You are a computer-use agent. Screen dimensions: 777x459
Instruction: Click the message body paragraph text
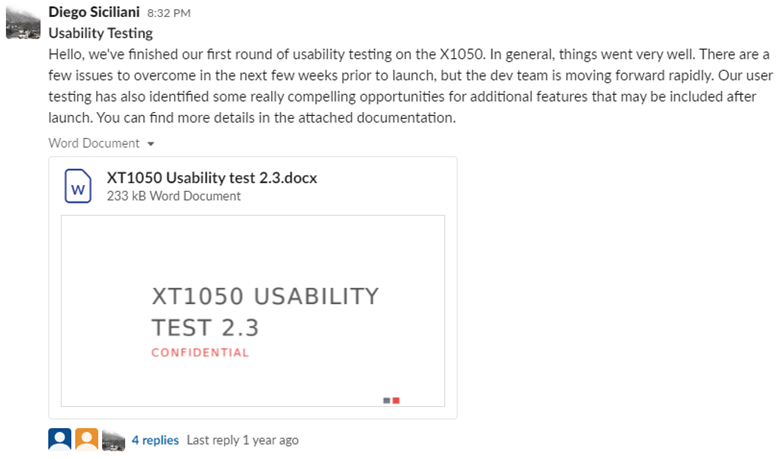[410, 86]
